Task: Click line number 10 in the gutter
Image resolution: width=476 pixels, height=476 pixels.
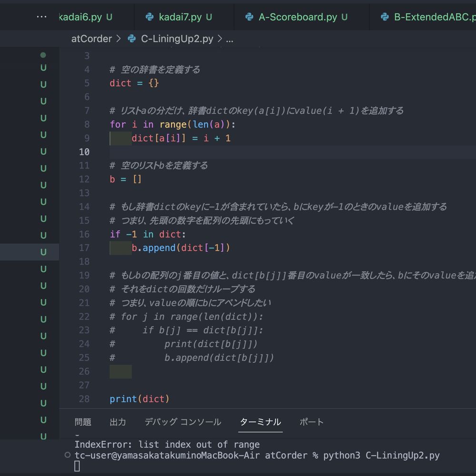Action: pyautogui.click(x=84, y=152)
